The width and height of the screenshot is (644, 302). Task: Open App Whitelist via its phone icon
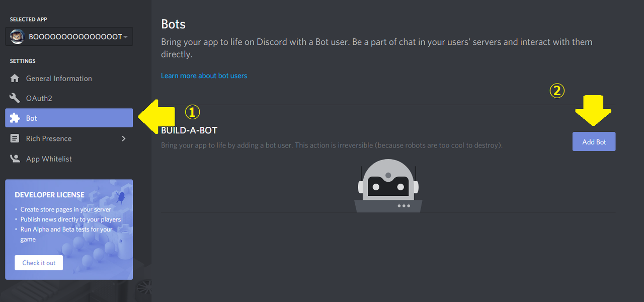click(x=15, y=159)
